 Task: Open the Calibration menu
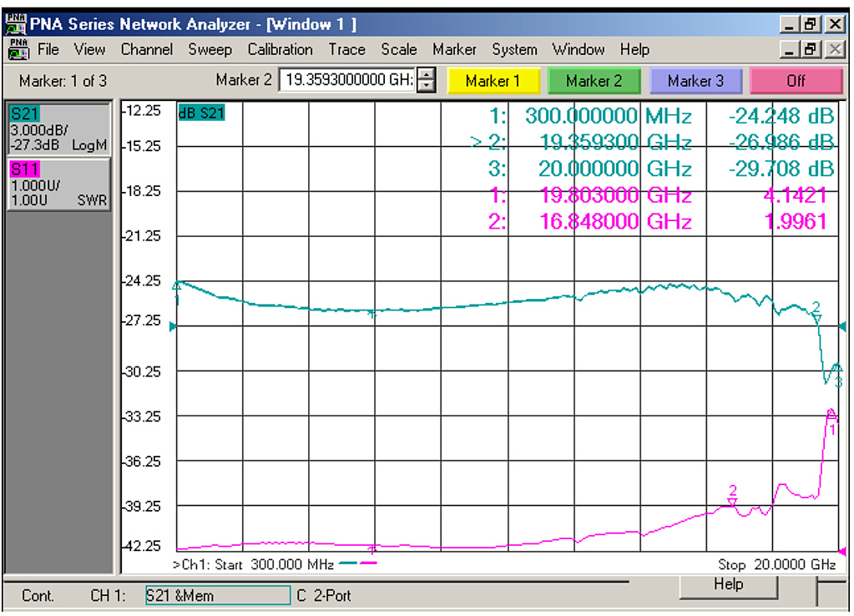[280, 50]
